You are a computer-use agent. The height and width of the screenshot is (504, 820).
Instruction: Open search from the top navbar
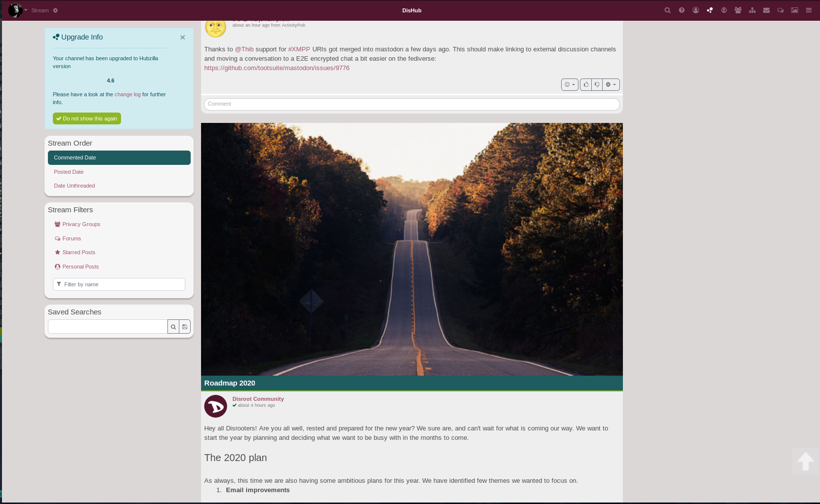(667, 10)
